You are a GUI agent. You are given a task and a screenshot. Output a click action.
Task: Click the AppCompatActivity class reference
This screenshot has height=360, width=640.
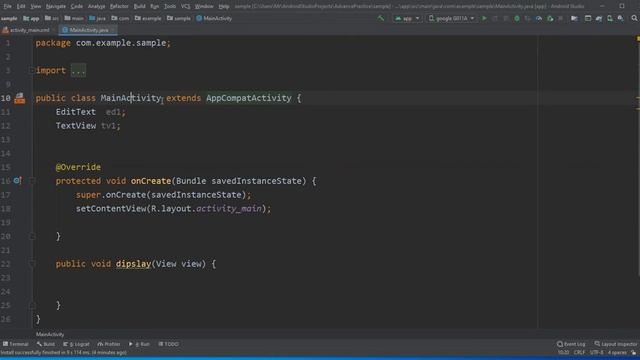point(249,98)
